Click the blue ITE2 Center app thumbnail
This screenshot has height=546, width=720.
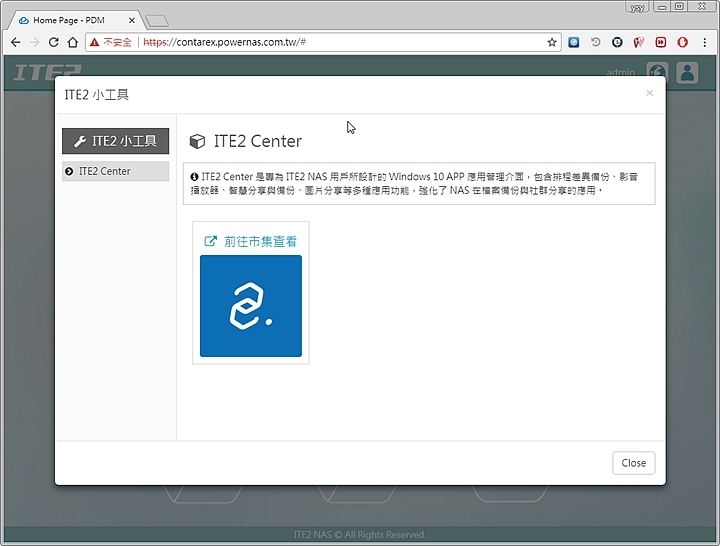(251, 306)
